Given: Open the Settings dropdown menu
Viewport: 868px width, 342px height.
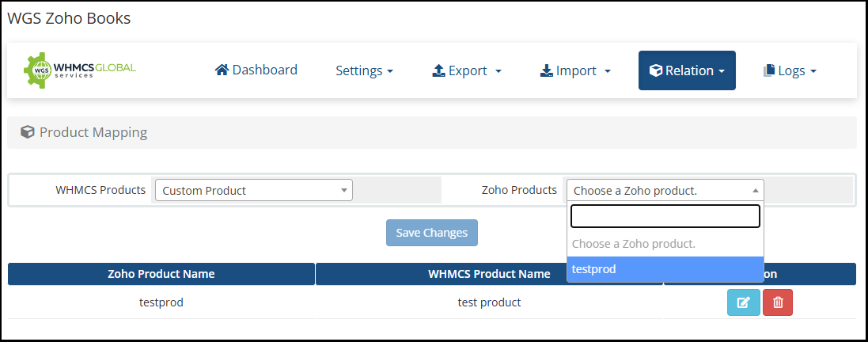Looking at the screenshot, I should pos(364,71).
